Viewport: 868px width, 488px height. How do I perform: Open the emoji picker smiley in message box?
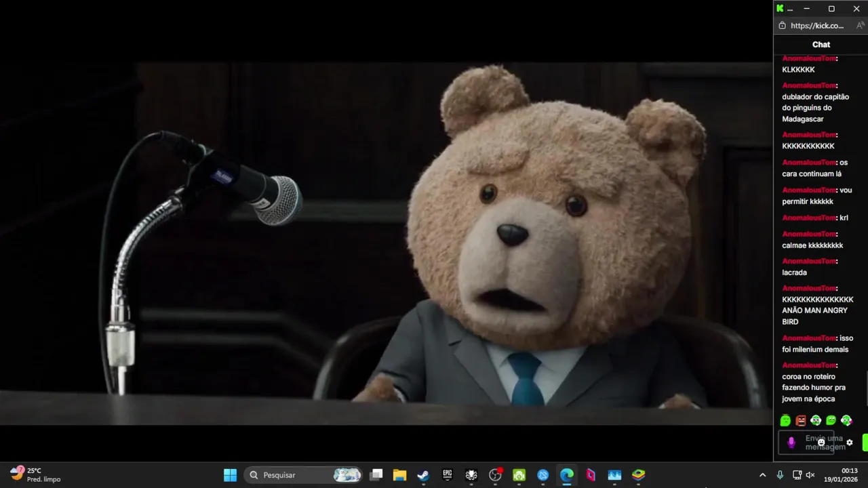click(821, 443)
